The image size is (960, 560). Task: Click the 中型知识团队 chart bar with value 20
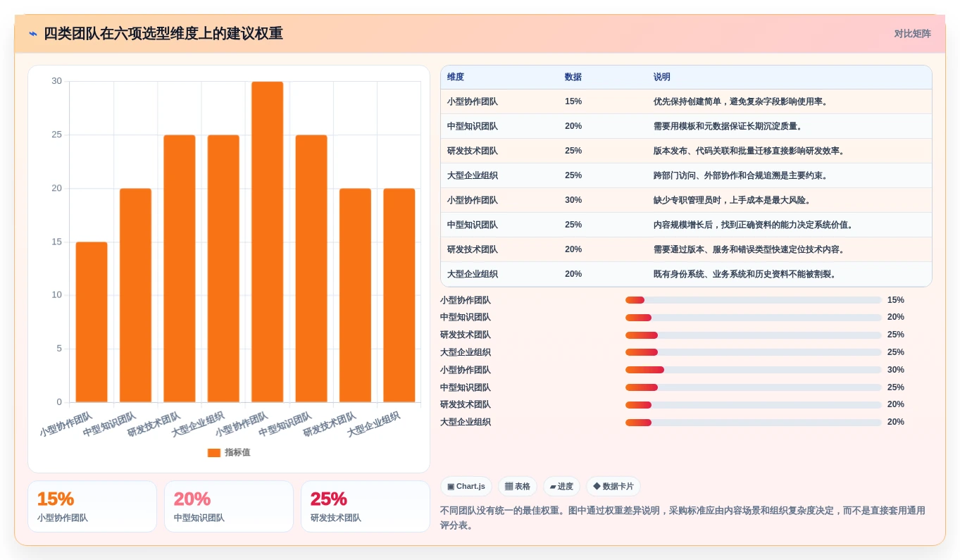[135, 295]
